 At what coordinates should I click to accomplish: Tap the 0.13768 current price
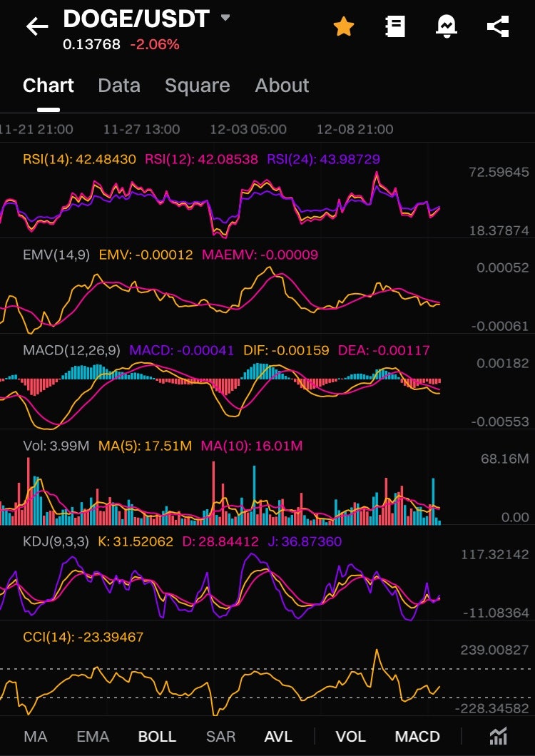coord(91,45)
